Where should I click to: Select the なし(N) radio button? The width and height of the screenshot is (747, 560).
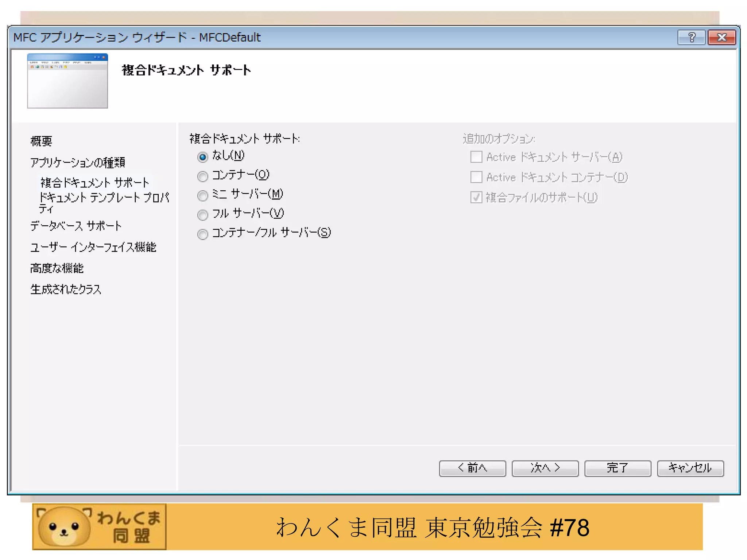tap(203, 157)
